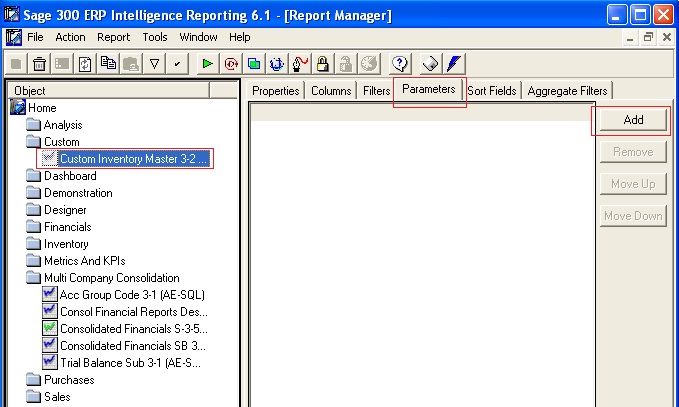Select Multi Company Consolidation folder
679x407 pixels.
111,278
